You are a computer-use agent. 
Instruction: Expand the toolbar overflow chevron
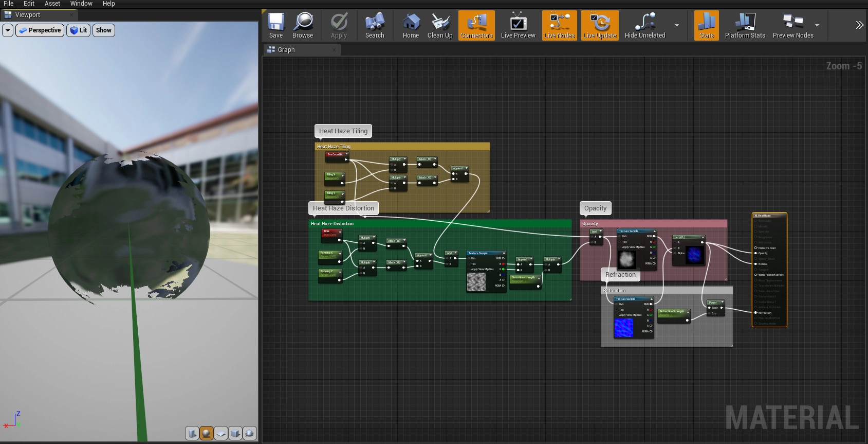(859, 25)
